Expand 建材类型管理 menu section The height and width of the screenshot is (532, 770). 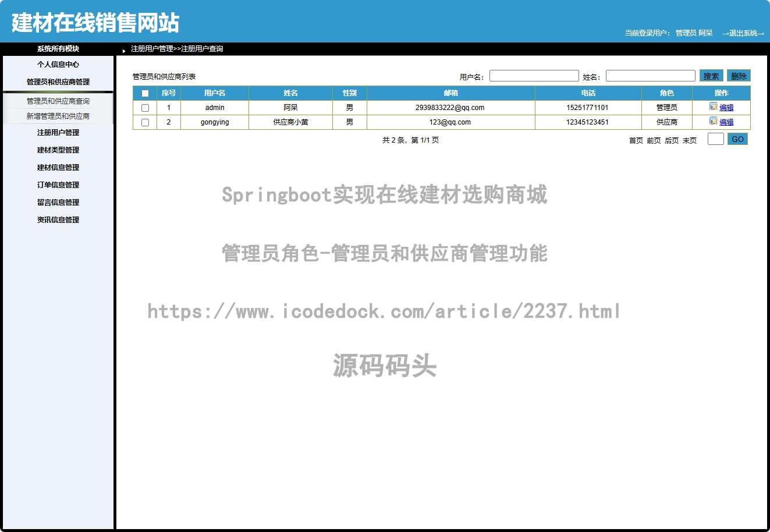58,150
